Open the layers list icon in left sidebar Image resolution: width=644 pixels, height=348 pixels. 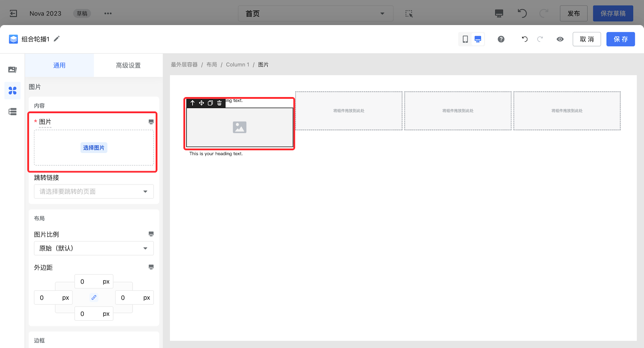(12, 112)
